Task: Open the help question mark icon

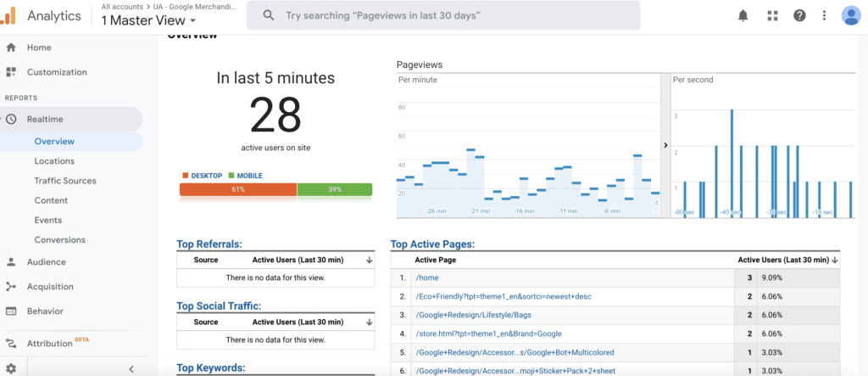Action: pyautogui.click(x=798, y=15)
